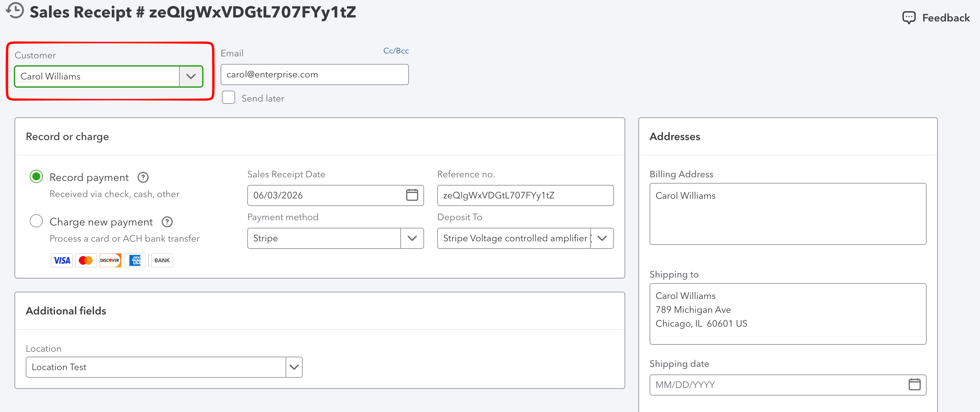The image size is (980, 412).
Task: Select the Record payment radio button
Action: [x=36, y=177]
